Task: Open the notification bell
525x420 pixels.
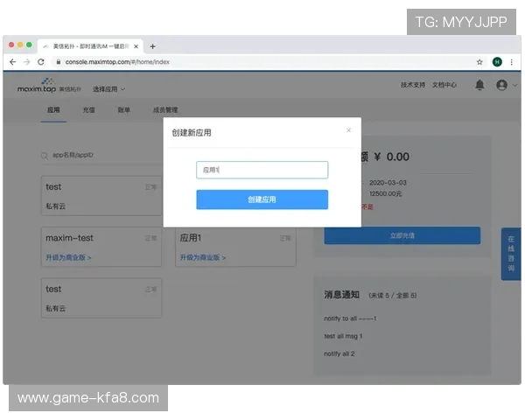Action: tap(479, 85)
